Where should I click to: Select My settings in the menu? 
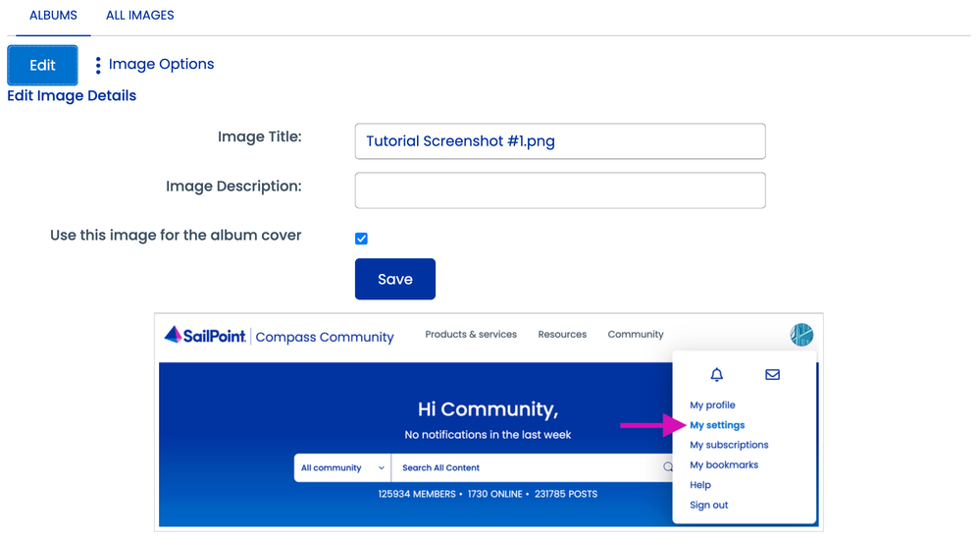tap(717, 425)
